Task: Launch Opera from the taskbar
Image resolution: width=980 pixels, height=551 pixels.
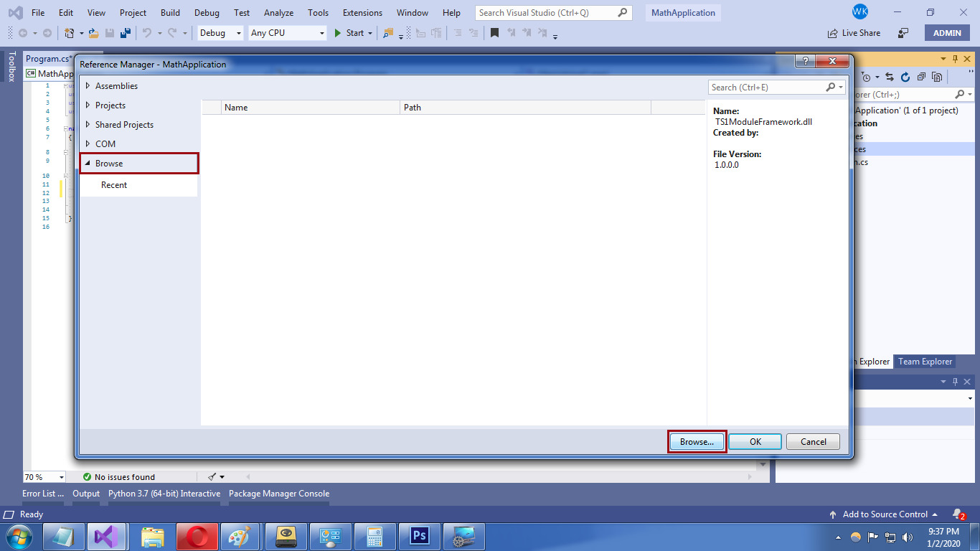Action: pyautogui.click(x=197, y=537)
